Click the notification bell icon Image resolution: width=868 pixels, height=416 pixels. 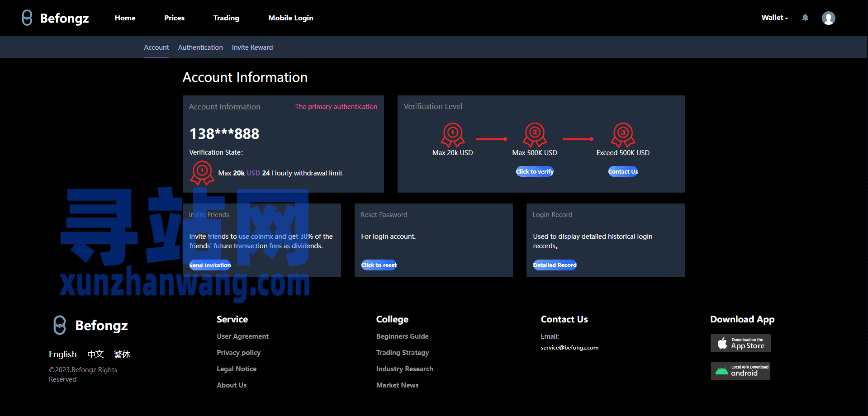click(805, 18)
